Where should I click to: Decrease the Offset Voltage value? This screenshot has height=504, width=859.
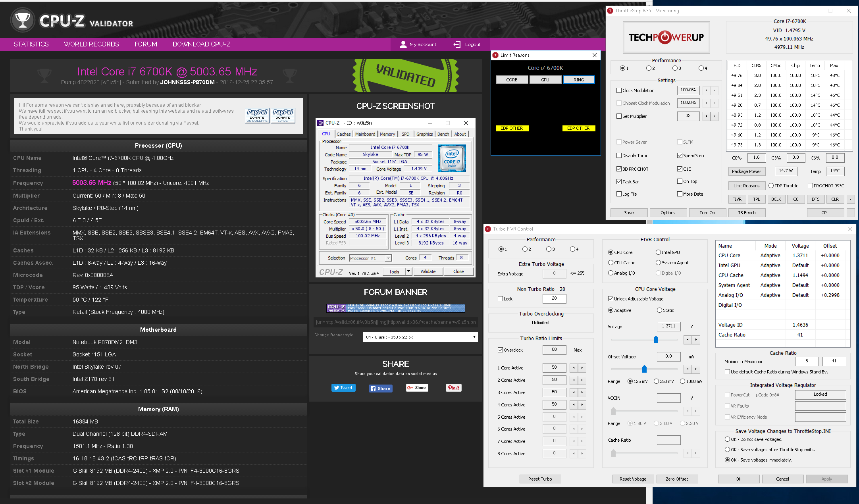[x=688, y=369]
